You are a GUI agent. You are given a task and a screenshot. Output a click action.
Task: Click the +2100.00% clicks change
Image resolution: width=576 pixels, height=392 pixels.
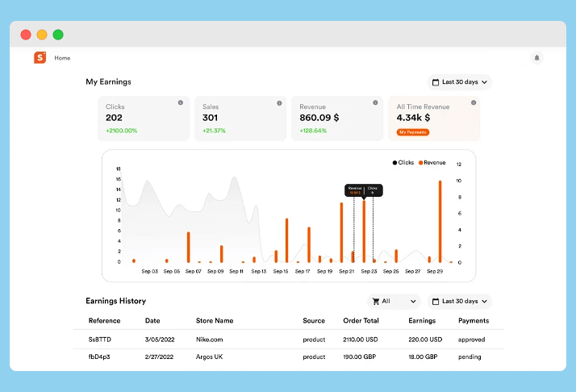(x=122, y=131)
